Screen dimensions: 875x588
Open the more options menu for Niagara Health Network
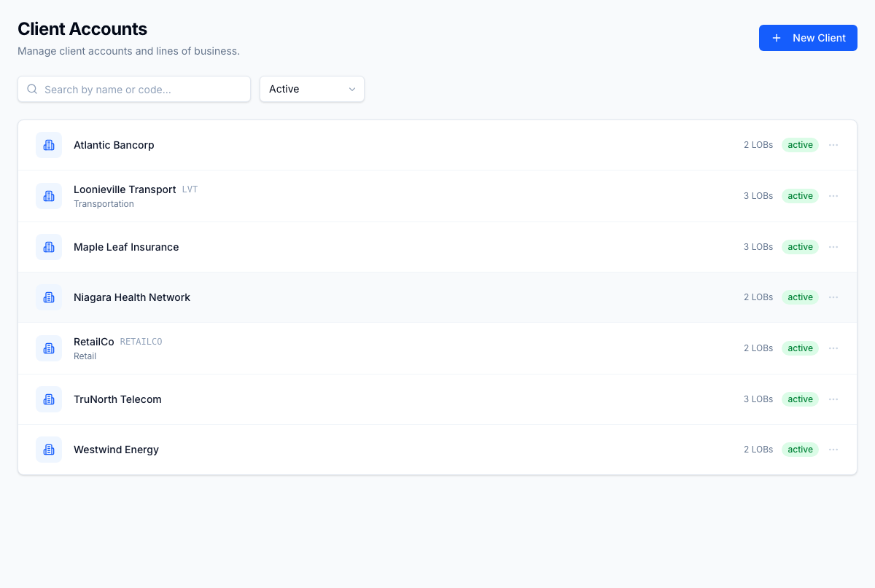[x=833, y=297]
